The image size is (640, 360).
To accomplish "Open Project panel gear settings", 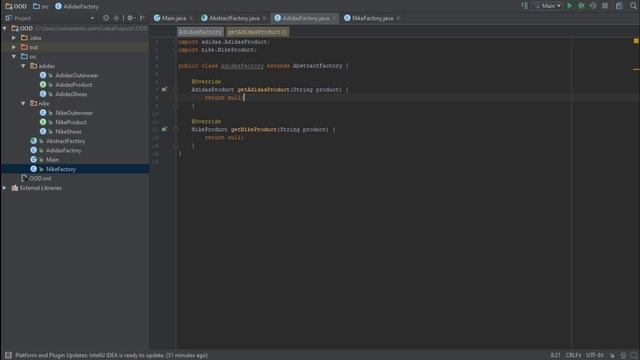I will [130, 18].
